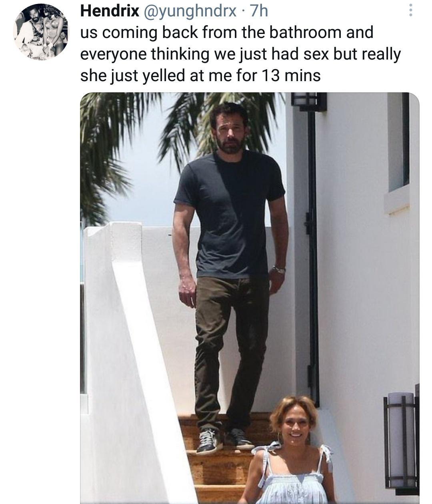The width and height of the screenshot is (432, 504).
Task: Open Hendrix's profile picture avatar
Action: 41,32
